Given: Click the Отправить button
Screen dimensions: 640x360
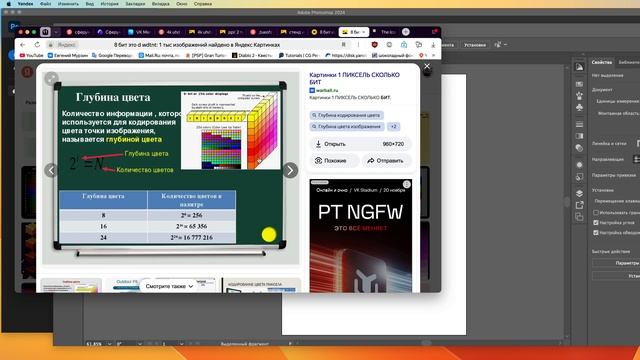Looking at the screenshot, I should pyautogui.click(x=386, y=161).
